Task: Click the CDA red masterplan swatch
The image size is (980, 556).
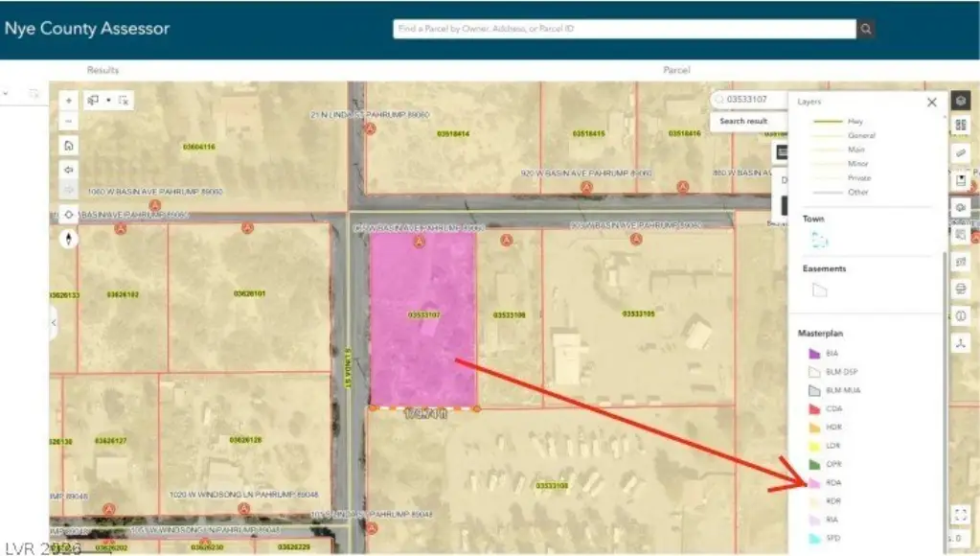Action: 814,409
